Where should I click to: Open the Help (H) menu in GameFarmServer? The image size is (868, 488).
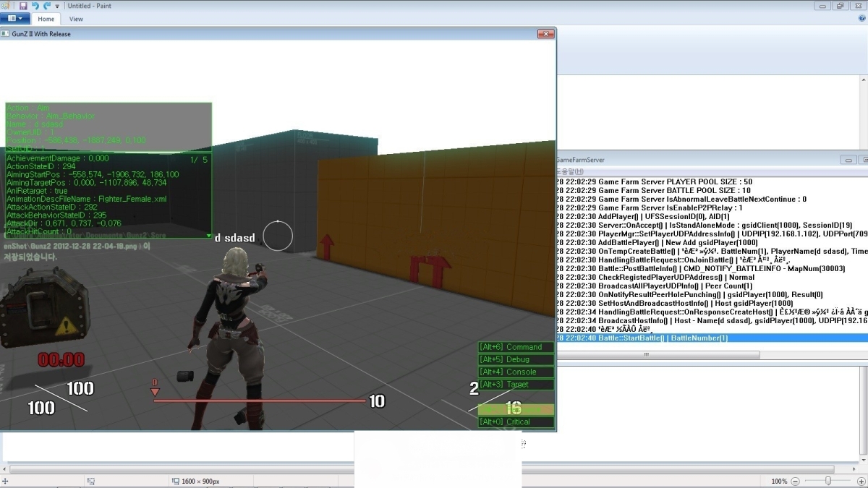(569, 171)
